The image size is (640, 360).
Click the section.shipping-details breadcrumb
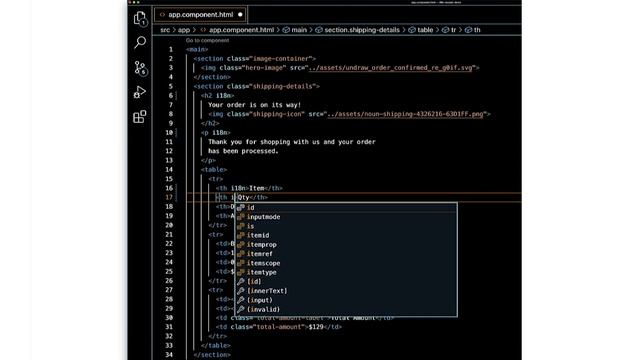358,30
